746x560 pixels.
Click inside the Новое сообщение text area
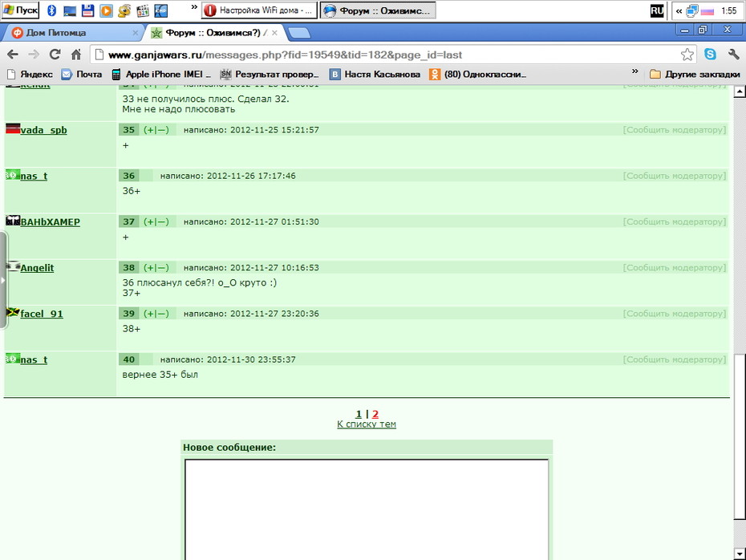(x=367, y=509)
